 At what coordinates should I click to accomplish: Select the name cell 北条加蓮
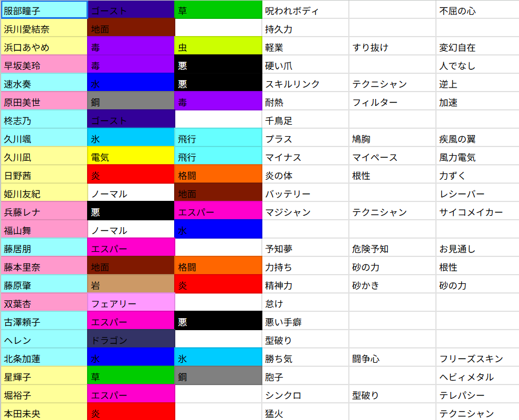coord(44,358)
